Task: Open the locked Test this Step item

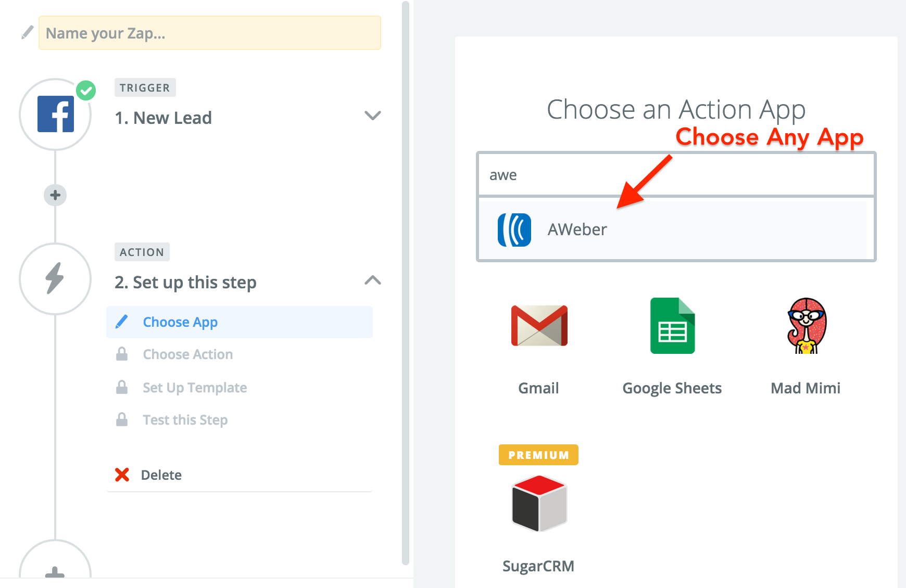Action: pyautogui.click(x=185, y=420)
